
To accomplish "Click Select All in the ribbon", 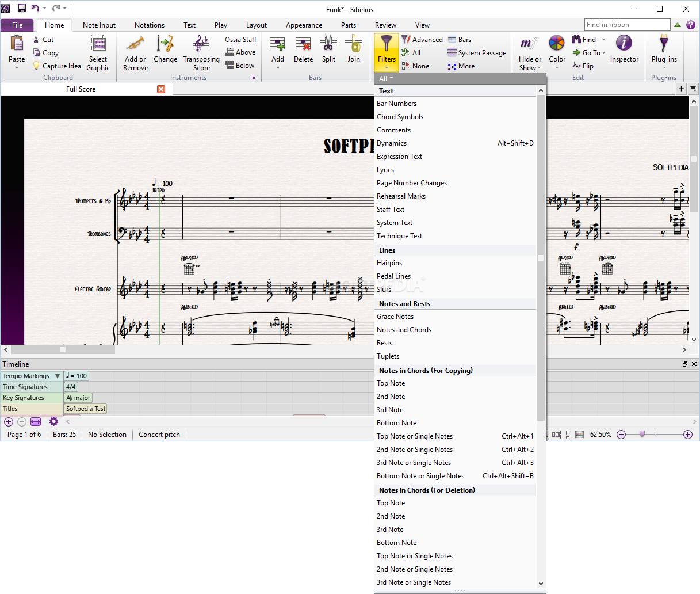I will (x=411, y=52).
